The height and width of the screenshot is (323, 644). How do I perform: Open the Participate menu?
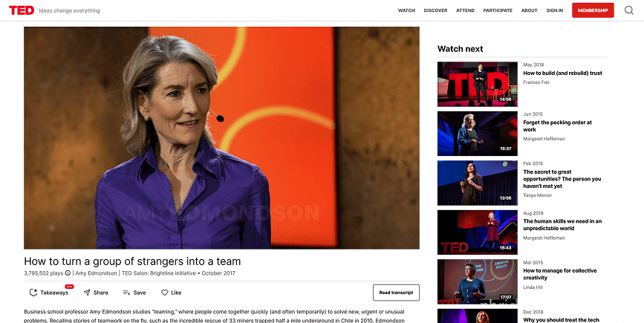coord(498,10)
